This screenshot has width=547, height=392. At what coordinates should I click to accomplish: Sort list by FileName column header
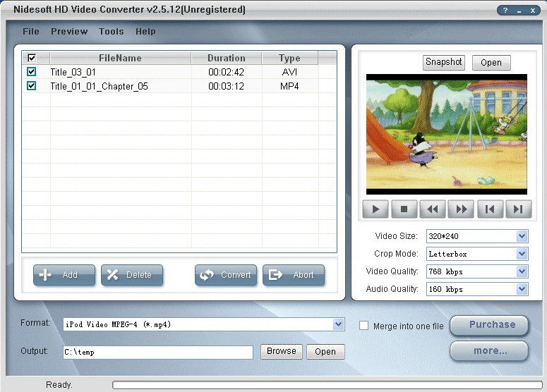tap(121, 58)
